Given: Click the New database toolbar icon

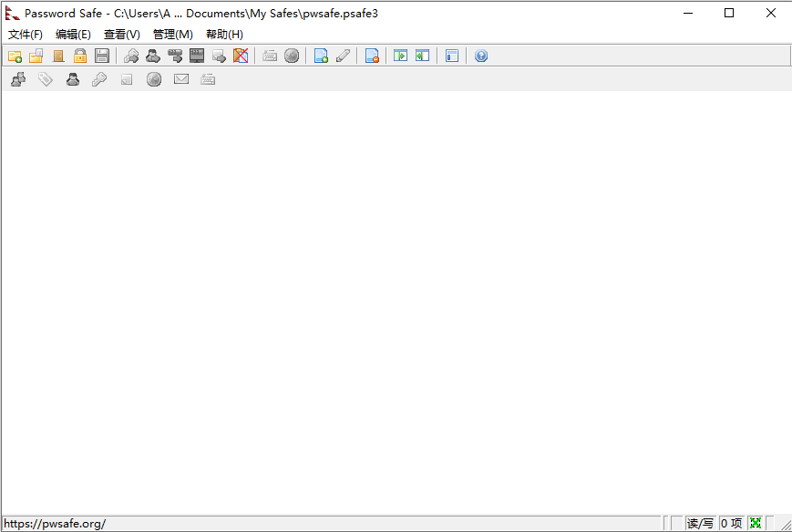Looking at the screenshot, I should (x=15, y=56).
